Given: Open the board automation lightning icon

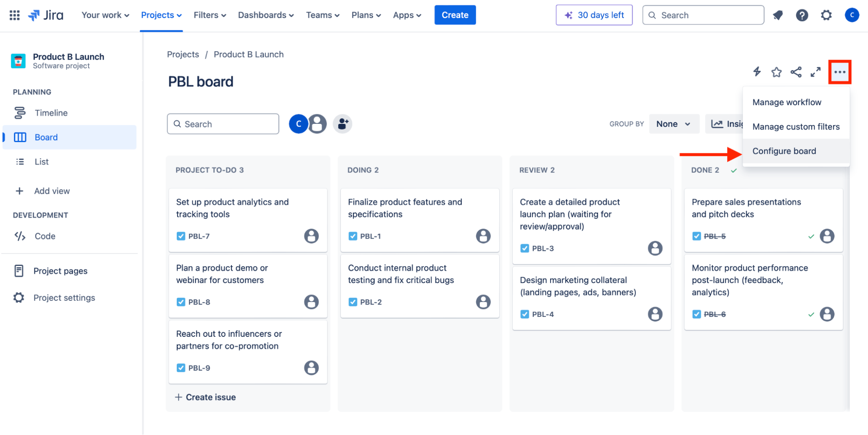Looking at the screenshot, I should (756, 72).
